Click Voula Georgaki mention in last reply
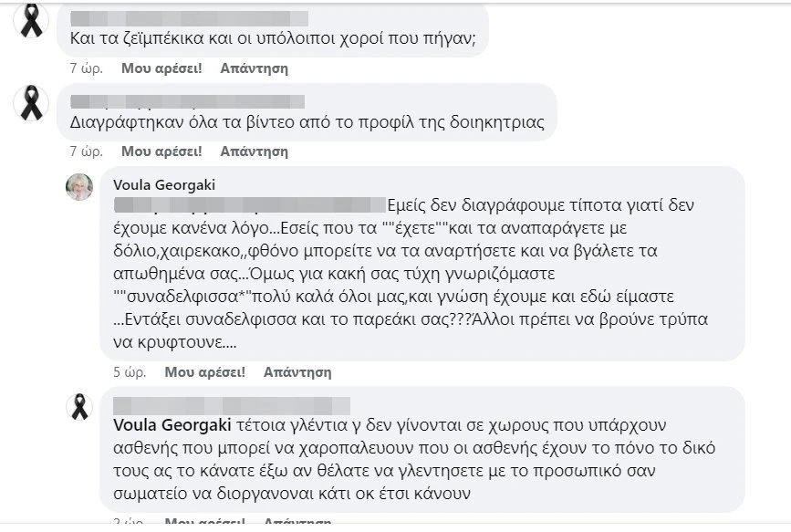791x532 pixels. [x=172, y=425]
